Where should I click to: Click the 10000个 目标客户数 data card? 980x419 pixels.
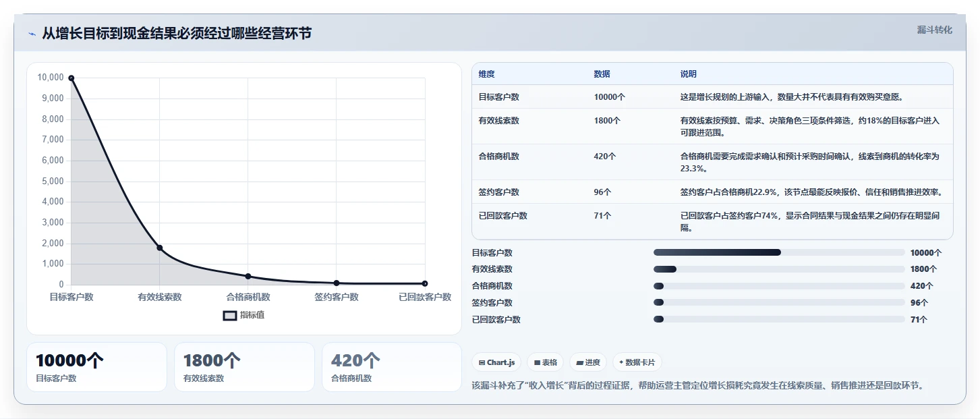coord(96,367)
